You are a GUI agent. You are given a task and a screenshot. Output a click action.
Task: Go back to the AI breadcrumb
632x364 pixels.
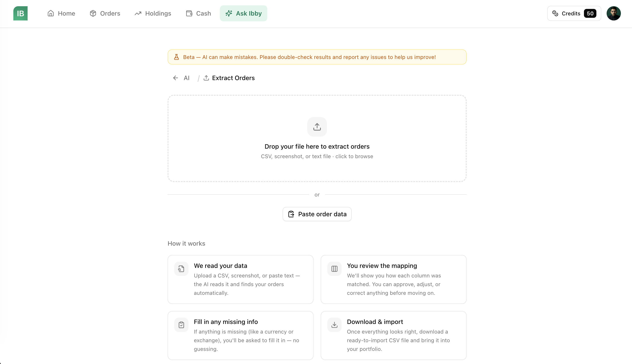click(186, 78)
